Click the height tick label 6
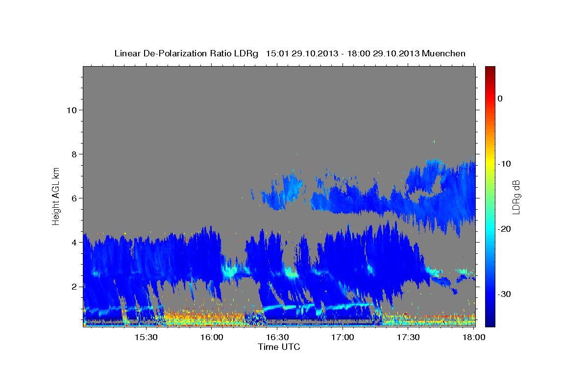588x392 pixels. [73, 198]
